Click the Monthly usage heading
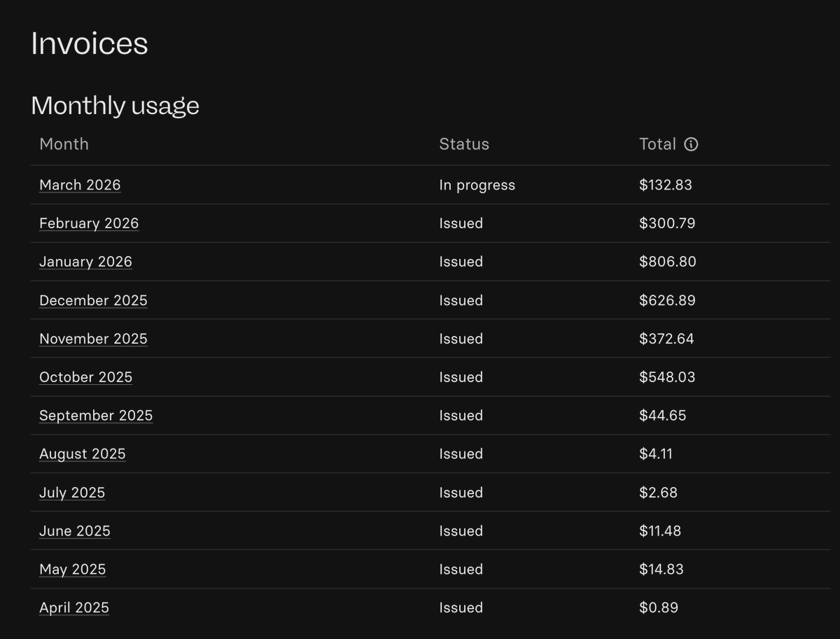The height and width of the screenshot is (639, 840). (x=115, y=106)
